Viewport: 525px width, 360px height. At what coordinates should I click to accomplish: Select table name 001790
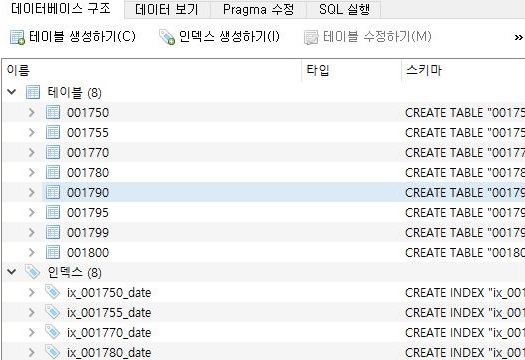pos(88,193)
